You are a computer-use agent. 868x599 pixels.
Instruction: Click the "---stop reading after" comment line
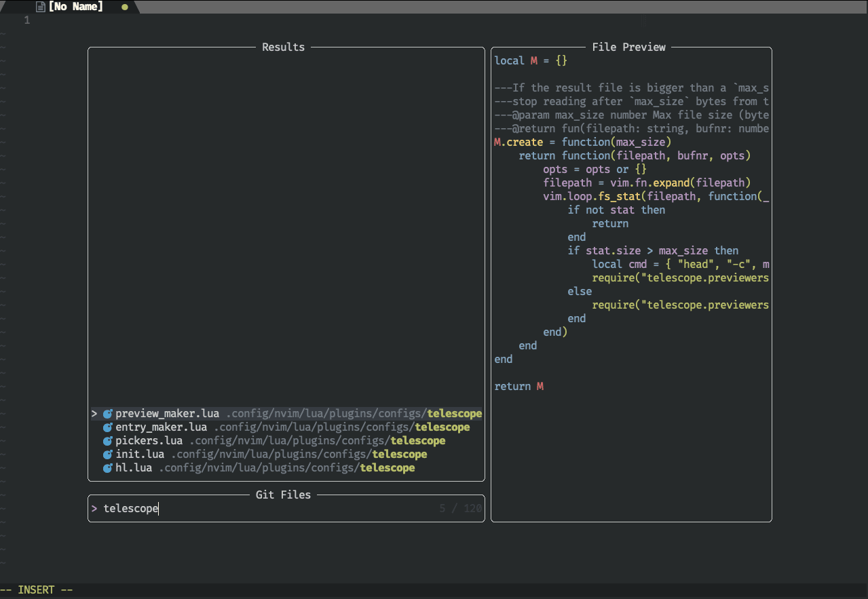pos(632,102)
